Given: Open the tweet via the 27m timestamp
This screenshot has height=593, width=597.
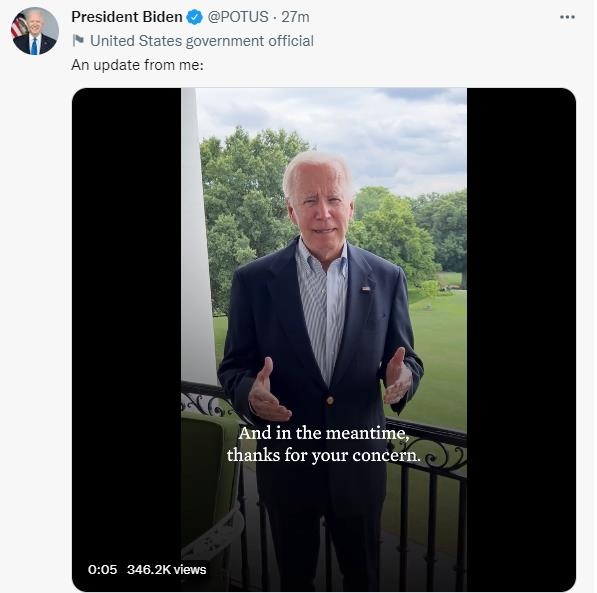Looking at the screenshot, I should point(295,17).
